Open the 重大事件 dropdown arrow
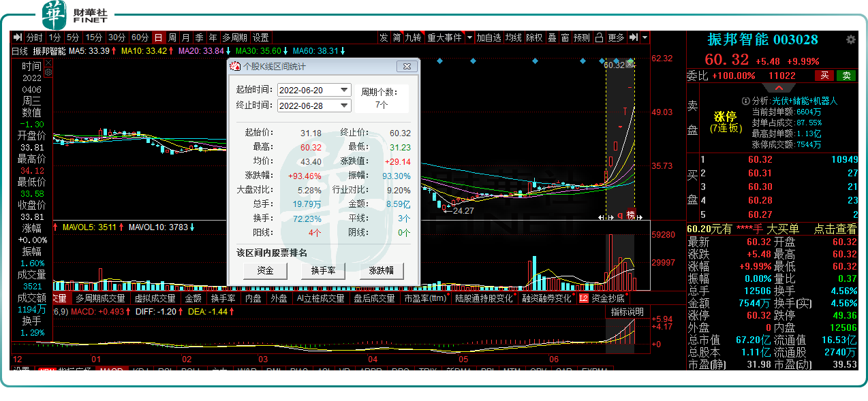Viewport: 868px width, 401px height. pos(469,37)
